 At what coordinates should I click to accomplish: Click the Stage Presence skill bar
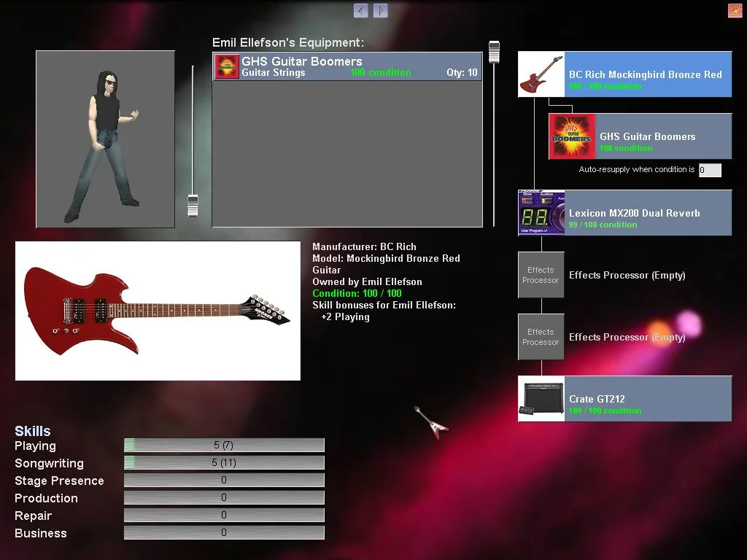224,481
